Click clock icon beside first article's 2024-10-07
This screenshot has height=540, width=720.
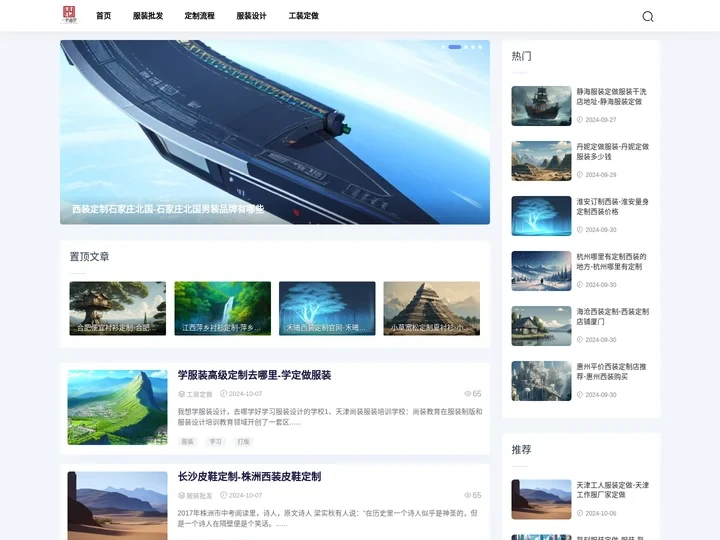(224, 394)
